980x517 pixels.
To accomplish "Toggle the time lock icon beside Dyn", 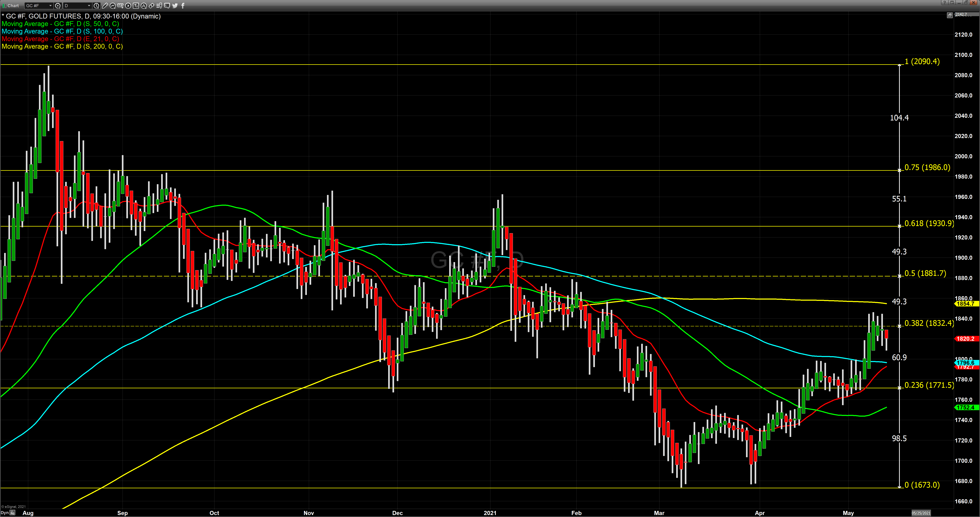I will [x=13, y=513].
